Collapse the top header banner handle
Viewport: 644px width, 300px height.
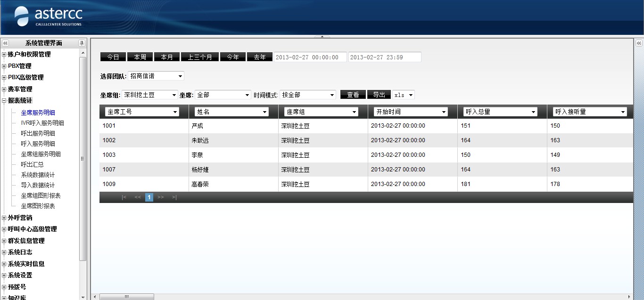(322, 36)
